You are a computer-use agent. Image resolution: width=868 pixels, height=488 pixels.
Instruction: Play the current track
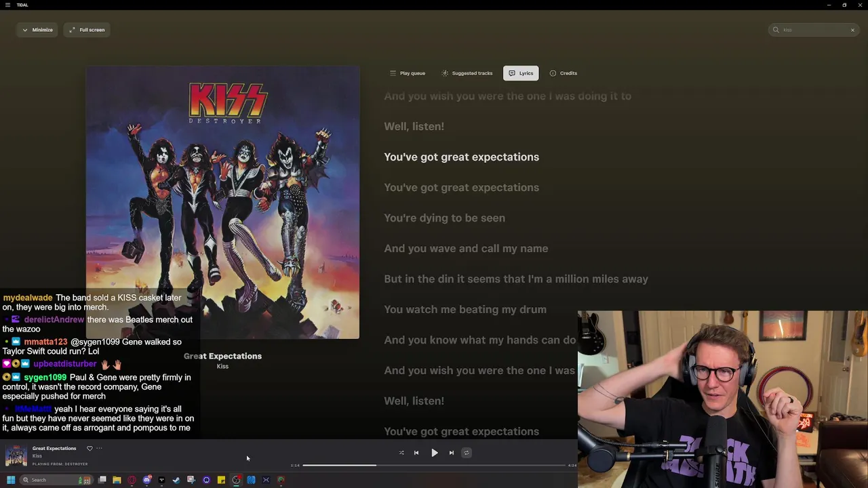pyautogui.click(x=435, y=453)
